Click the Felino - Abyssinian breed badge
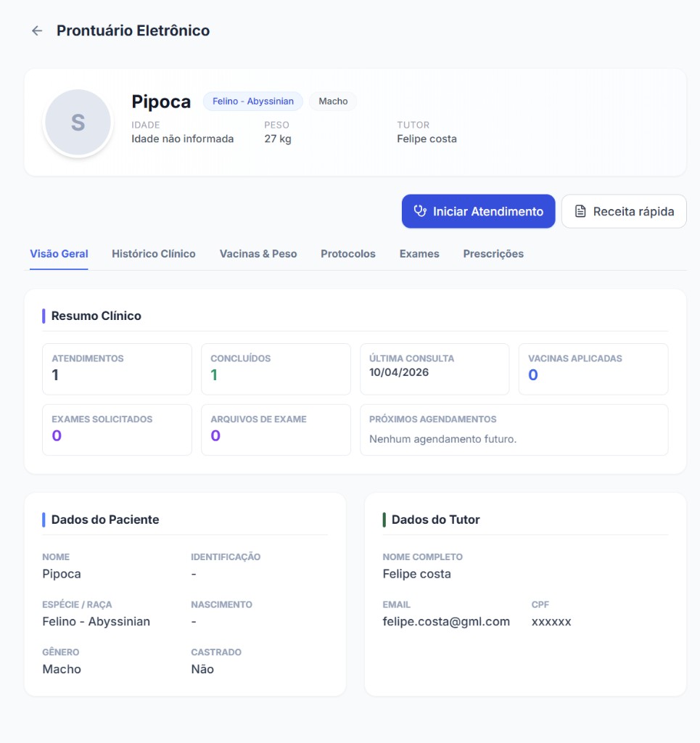This screenshot has width=700, height=743. click(x=252, y=101)
